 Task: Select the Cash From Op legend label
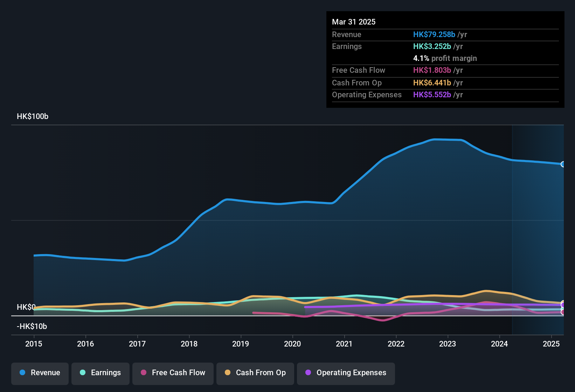[261, 373]
